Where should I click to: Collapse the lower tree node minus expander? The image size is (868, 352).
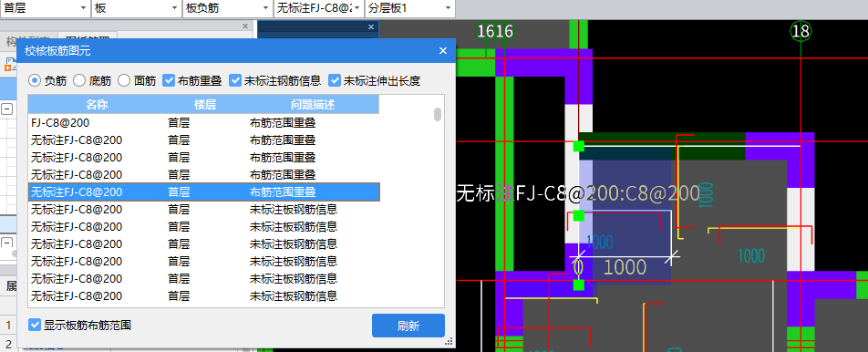tap(6, 243)
